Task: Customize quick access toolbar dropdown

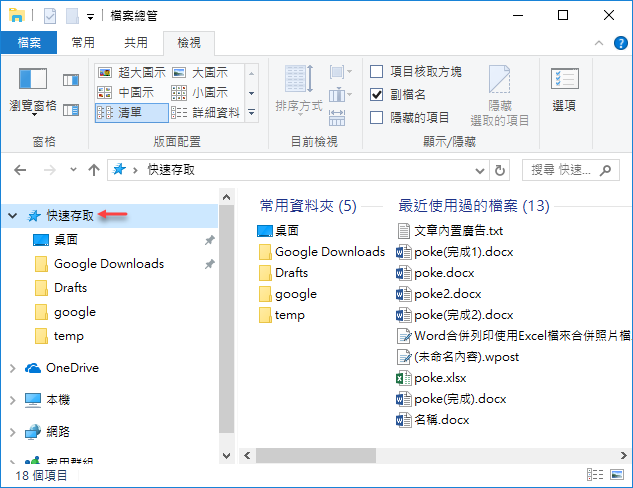Action: pos(90,17)
